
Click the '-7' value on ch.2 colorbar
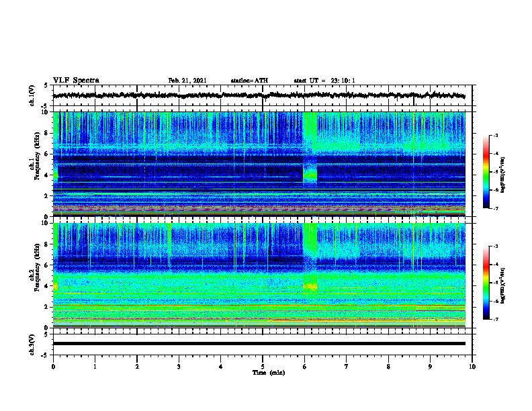tap(495, 319)
